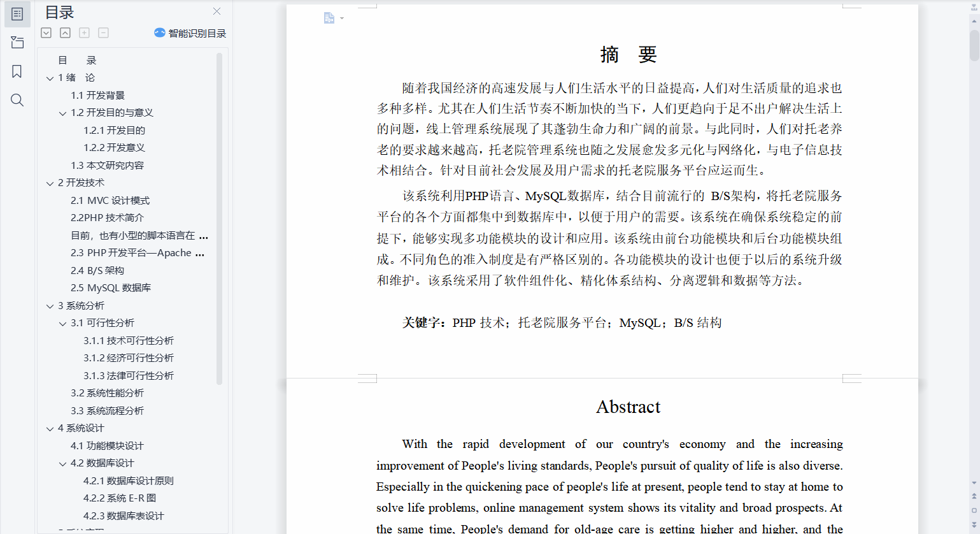Open the table of contents pane icon

[x=17, y=14]
